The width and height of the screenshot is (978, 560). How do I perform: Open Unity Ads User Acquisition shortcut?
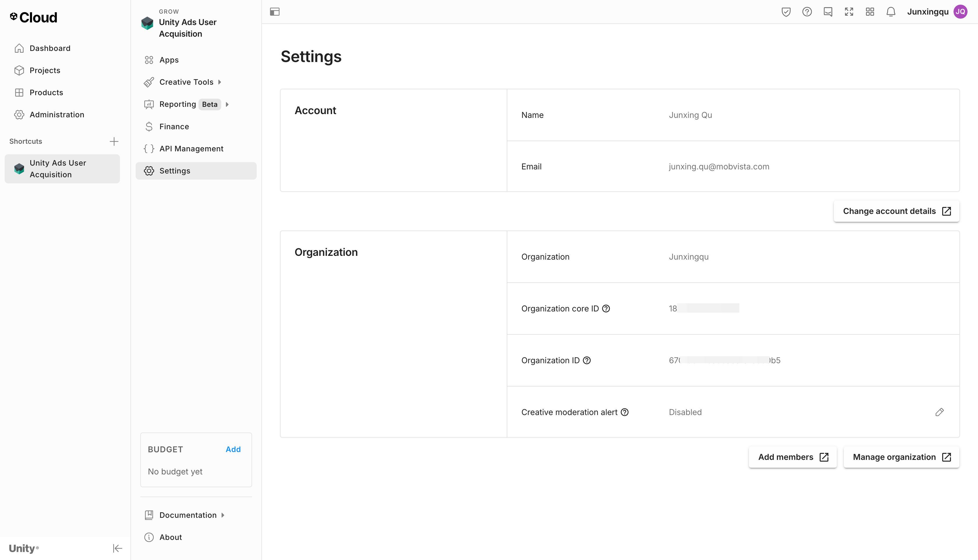click(x=62, y=169)
